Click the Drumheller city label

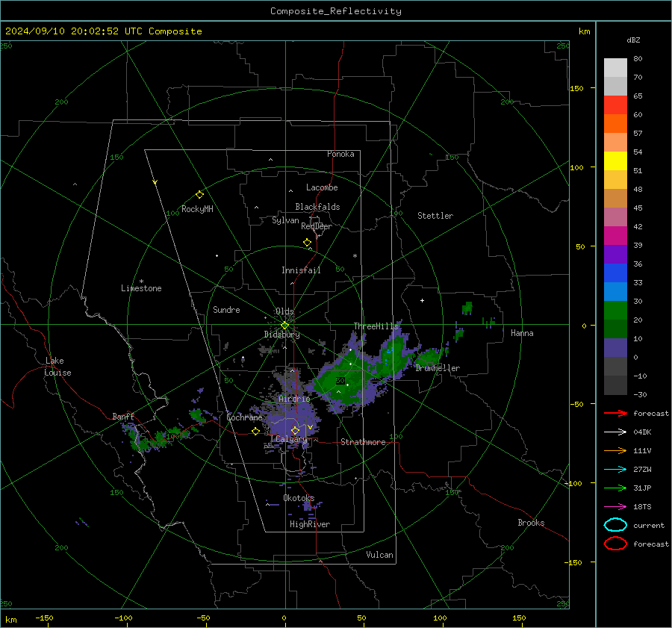click(438, 368)
